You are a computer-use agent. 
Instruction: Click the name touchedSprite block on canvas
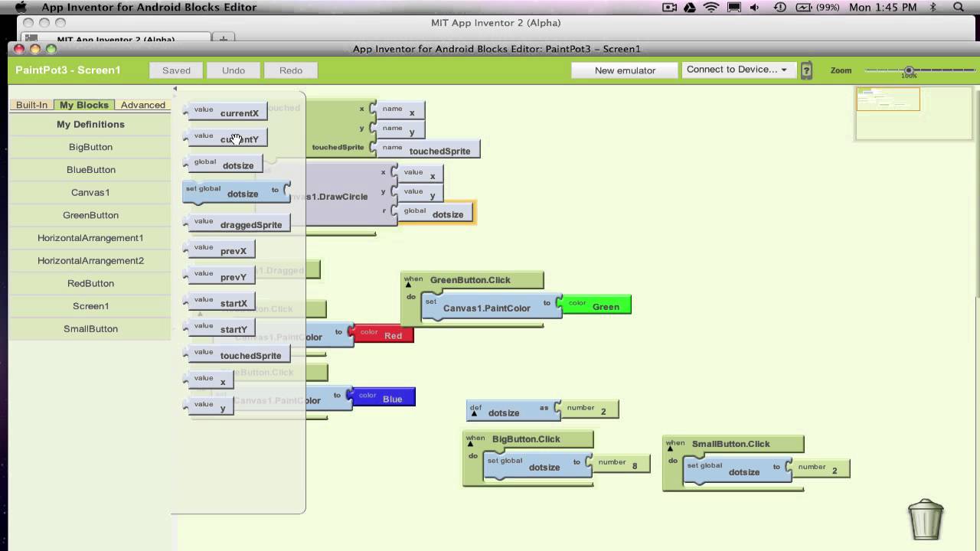point(427,149)
